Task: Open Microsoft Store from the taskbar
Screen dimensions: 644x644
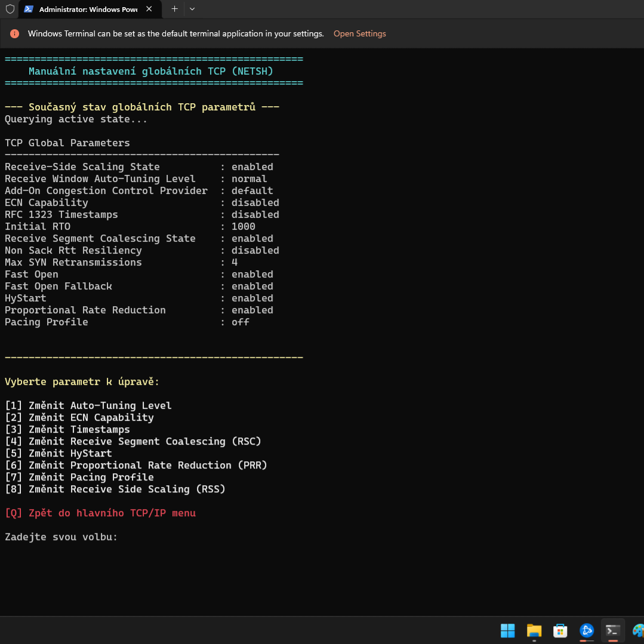Action: click(560, 630)
